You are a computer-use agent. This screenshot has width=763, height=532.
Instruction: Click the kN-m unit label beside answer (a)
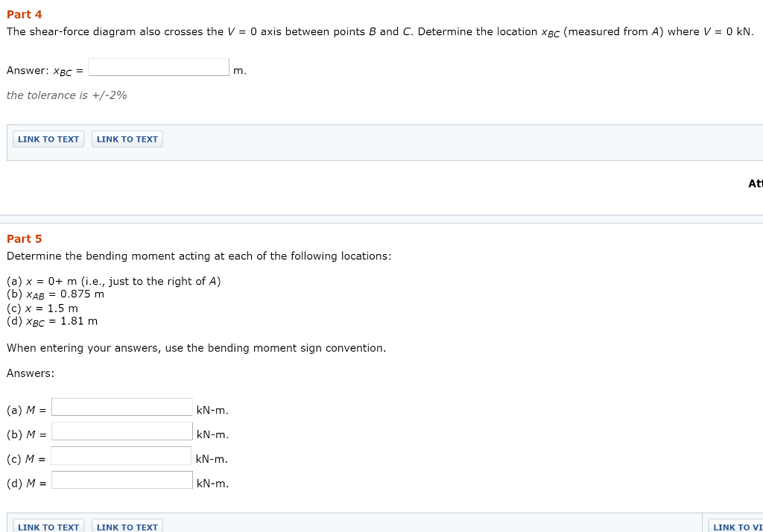click(x=212, y=410)
